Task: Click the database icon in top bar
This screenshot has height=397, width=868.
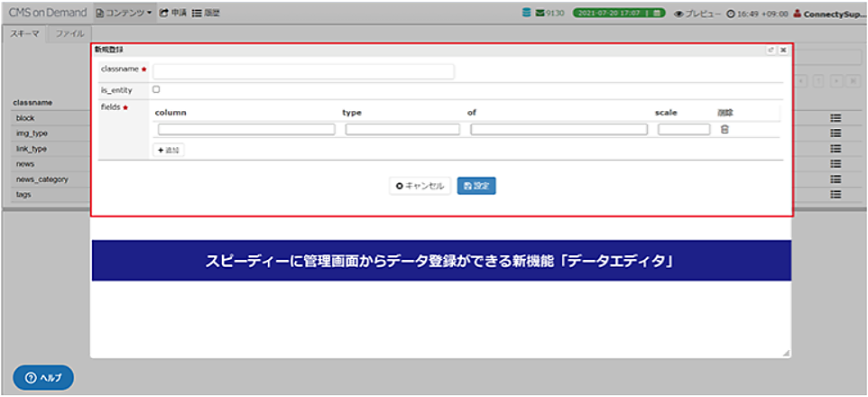Action: click(527, 14)
